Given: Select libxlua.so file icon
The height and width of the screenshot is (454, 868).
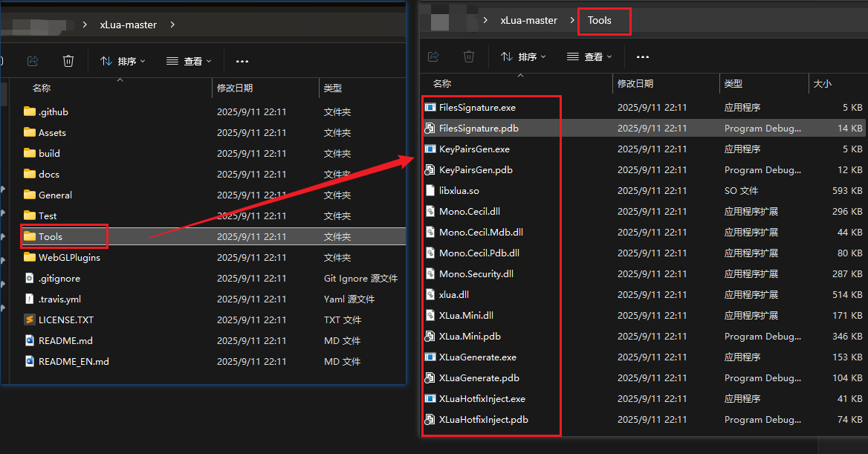Looking at the screenshot, I should click(430, 190).
